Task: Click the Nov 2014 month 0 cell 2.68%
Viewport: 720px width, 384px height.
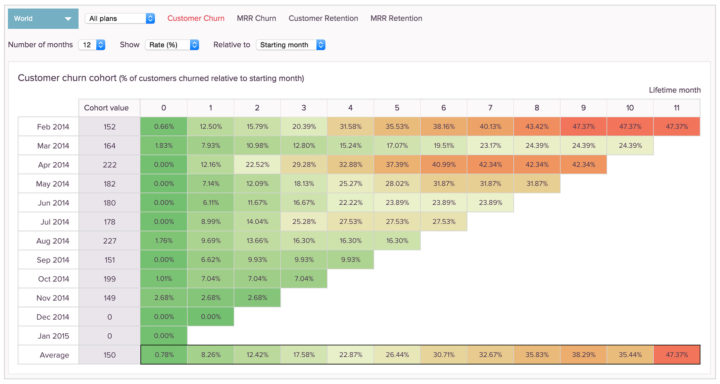Action: [164, 298]
